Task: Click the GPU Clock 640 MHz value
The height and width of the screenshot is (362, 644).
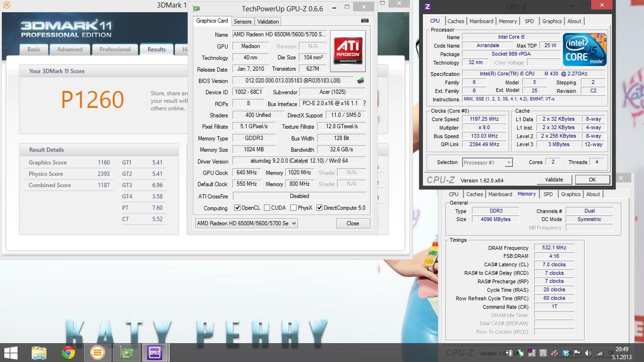Action: 247,173
